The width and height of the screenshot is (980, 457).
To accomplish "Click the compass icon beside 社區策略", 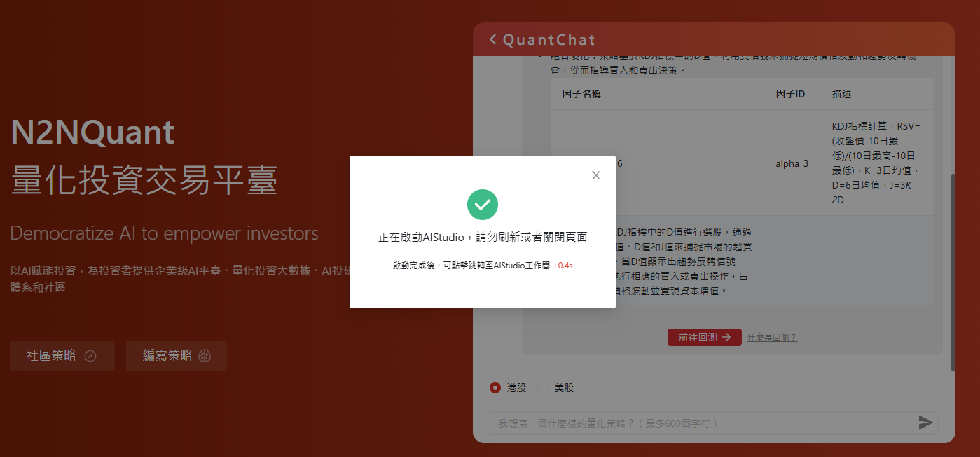I will pyautogui.click(x=90, y=356).
